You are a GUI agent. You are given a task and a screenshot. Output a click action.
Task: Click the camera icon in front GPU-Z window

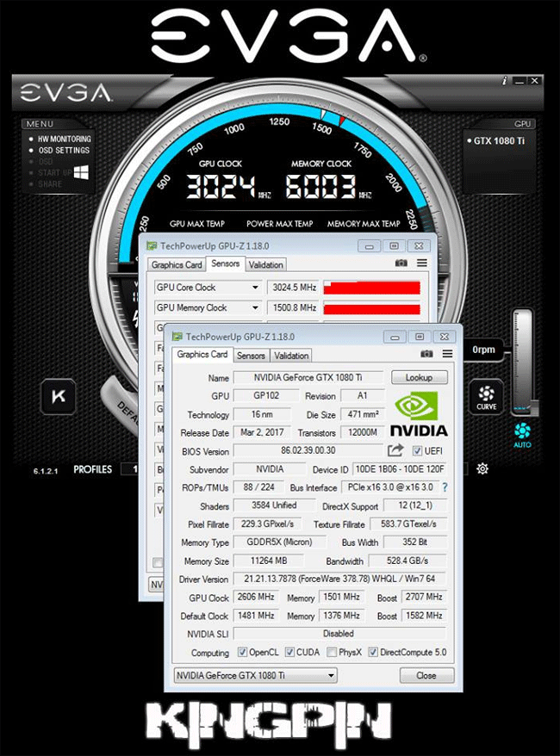[x=426, y=354]
